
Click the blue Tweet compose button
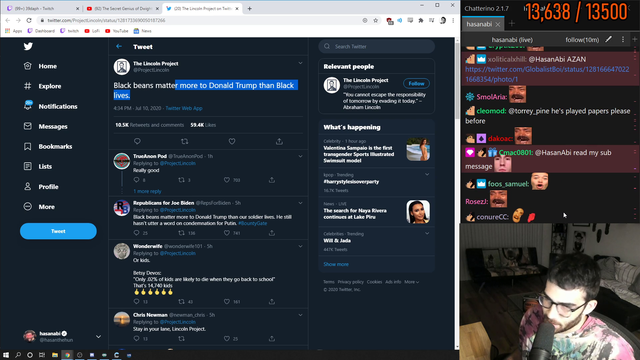click(x=58, y=231)
